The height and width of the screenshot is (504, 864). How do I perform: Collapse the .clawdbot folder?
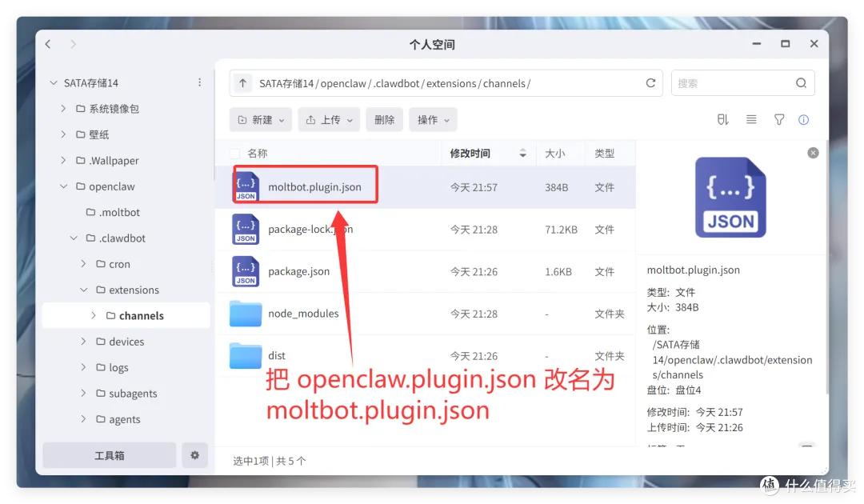pyautogui.click(x=74, y=238)
